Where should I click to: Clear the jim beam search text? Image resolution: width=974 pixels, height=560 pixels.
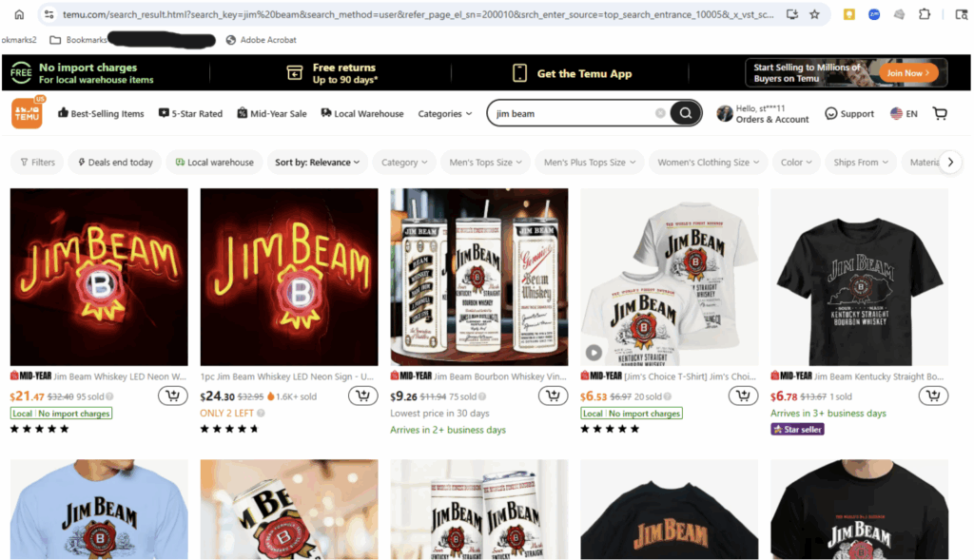(x=660, y=113)
